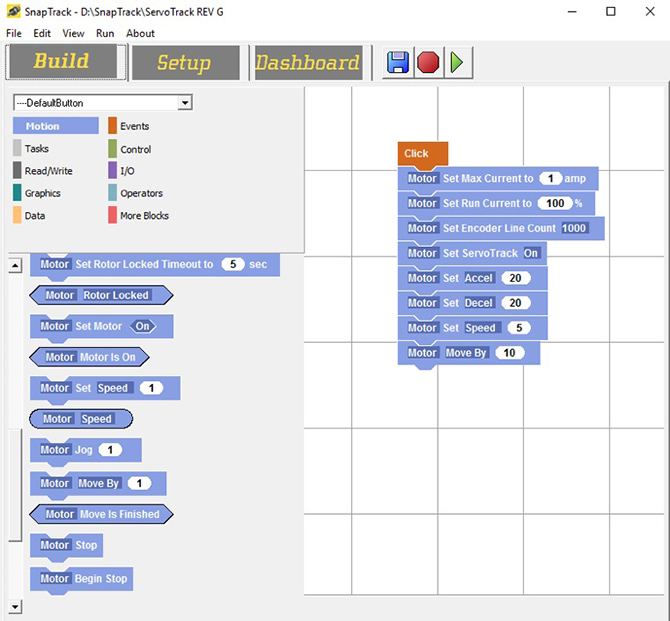Click the Decel value 20 field
Screen dimensions: 670x621
point(516,303)
